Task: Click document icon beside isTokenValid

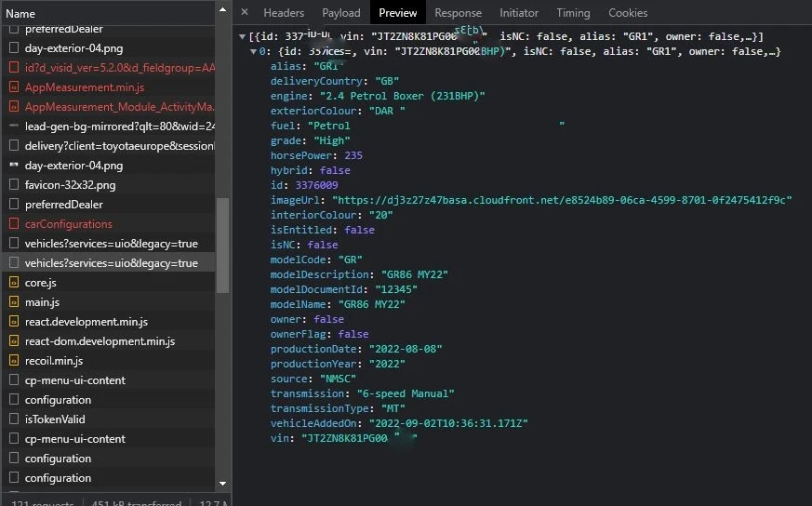Action: coord(14,419)
